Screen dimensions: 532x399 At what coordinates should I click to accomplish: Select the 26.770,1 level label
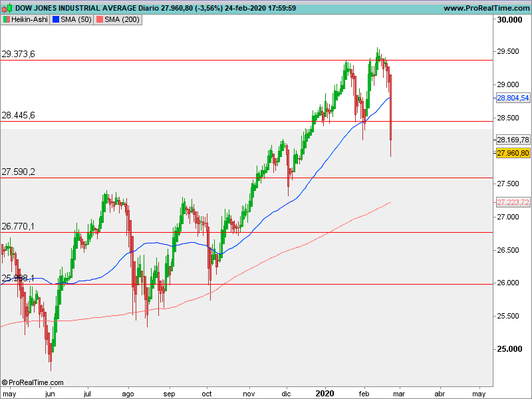(x=19, y=226)
